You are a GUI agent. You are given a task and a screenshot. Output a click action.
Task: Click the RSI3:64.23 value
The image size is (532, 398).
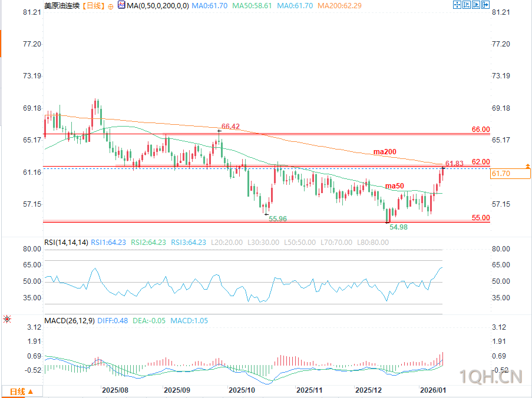(x=189, y=243)
